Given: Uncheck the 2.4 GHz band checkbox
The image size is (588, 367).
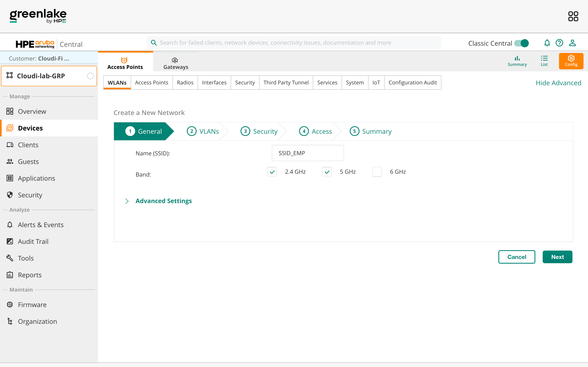Looking at the screenshot, I should (272, 172).
